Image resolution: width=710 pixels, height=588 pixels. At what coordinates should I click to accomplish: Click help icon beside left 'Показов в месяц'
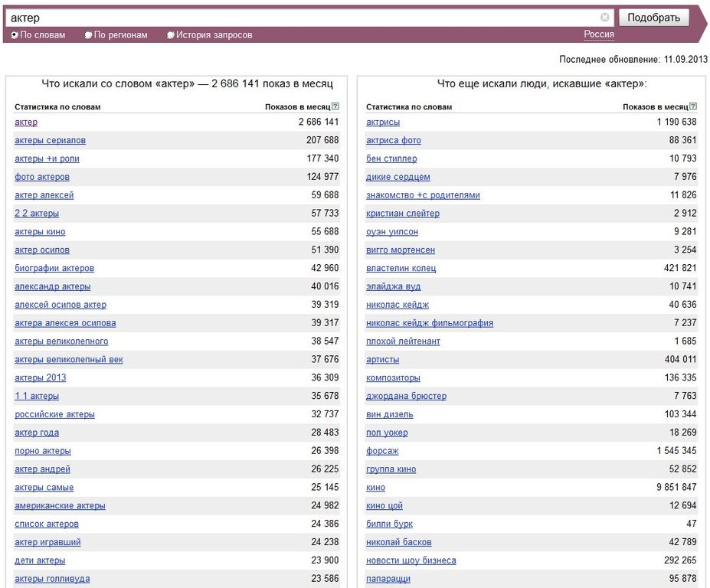click(x=335, y=106)
